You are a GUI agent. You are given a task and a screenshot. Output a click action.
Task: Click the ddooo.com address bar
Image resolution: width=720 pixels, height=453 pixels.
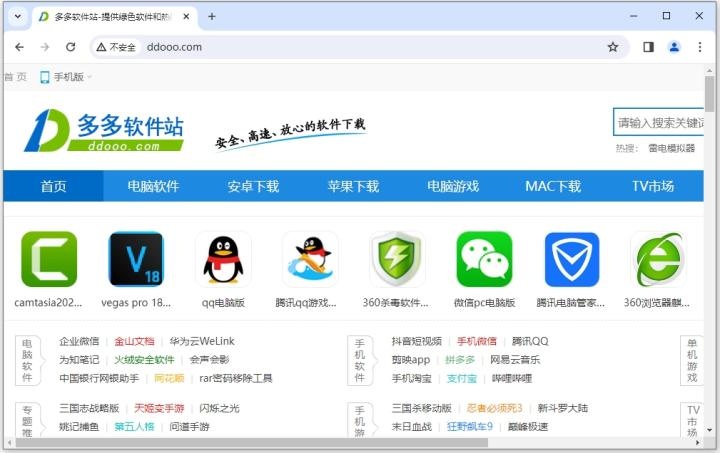(358, 47)
